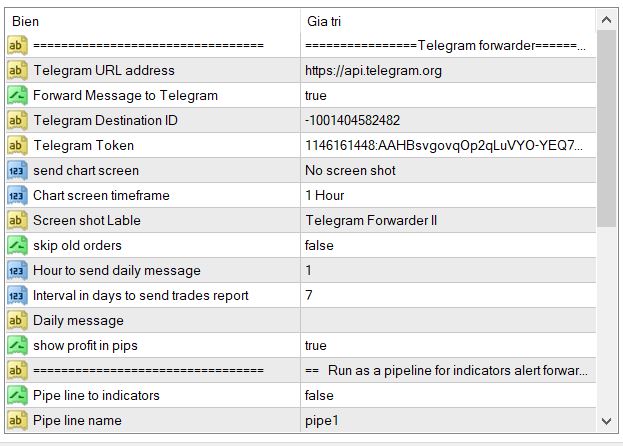623x446 pixels.
Task: Open the send chart screen 'No screen shot' dropdown
Action: (445, 171)
